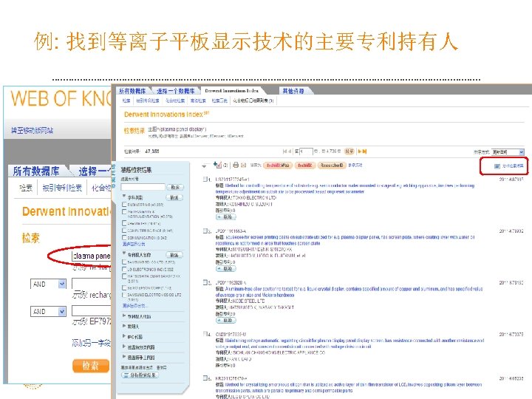532x399 pixels.
Task: Open 高级检索 advanced search in sub-menu
Action: [x=198, y=100]
